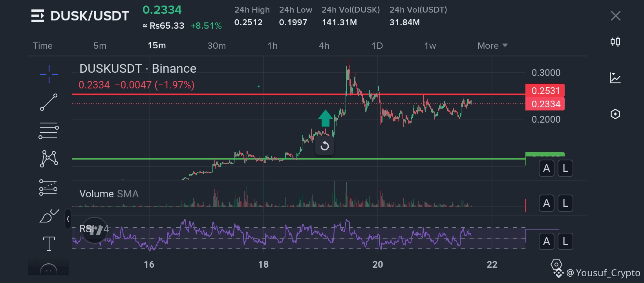Select the trend line drawing tool
This screenshot has height=283, width=644.
pos(49,102)
